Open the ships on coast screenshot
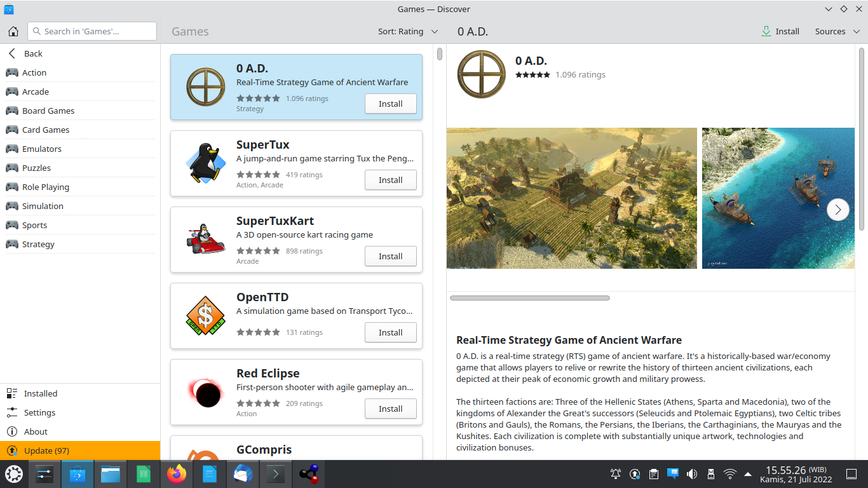 pyautogui.click(x=778, y=198)
